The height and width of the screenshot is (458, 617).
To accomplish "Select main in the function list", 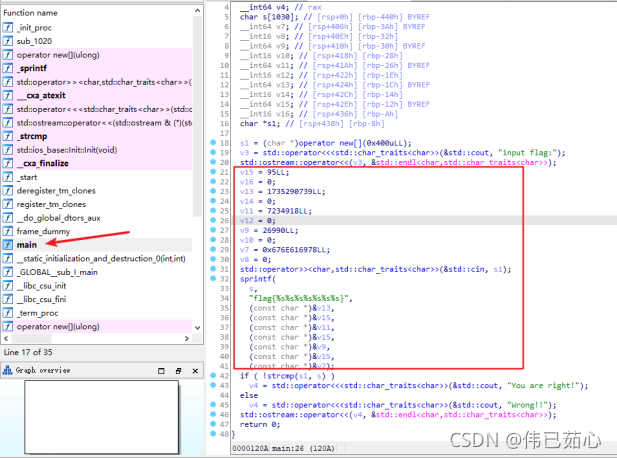I will pos(26,245).
